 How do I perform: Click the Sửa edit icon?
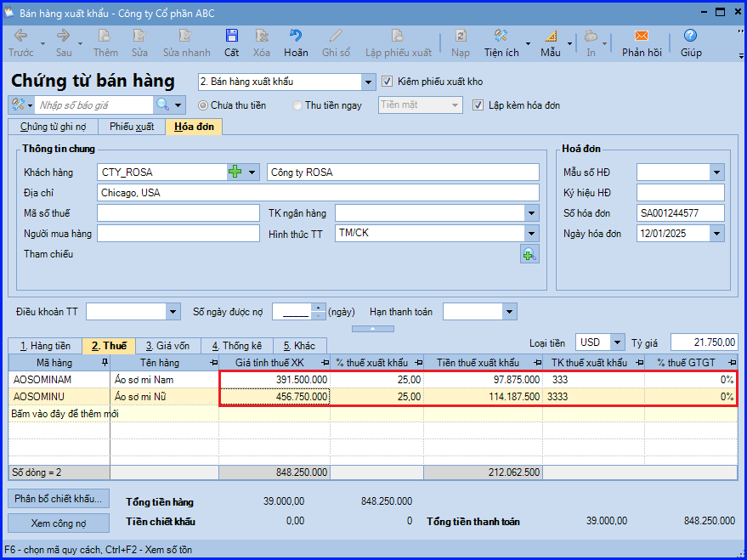coord(139,42)
